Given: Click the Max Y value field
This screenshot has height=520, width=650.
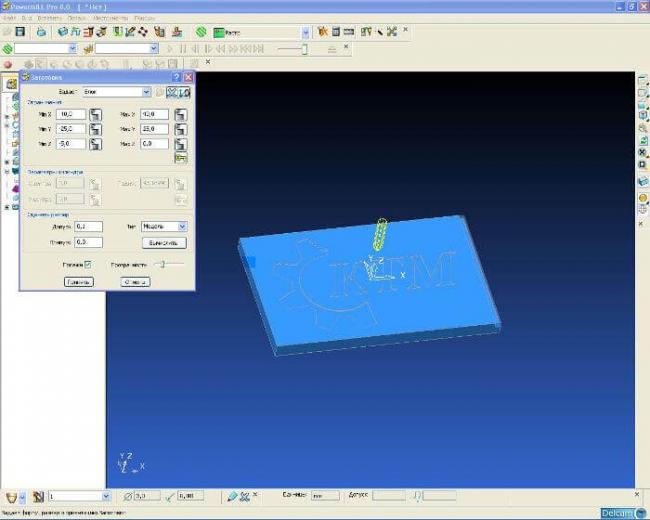Looking at the screenshot, I should (154, 129).
